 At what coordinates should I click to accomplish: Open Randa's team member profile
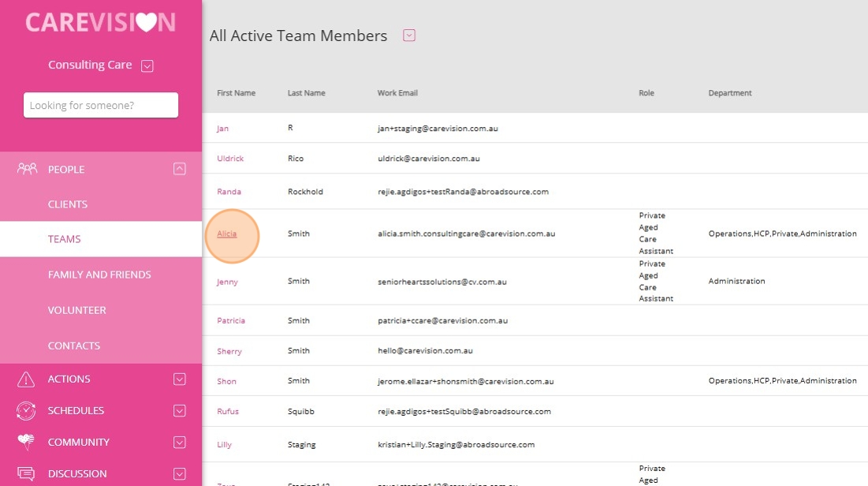pos(229,191)
